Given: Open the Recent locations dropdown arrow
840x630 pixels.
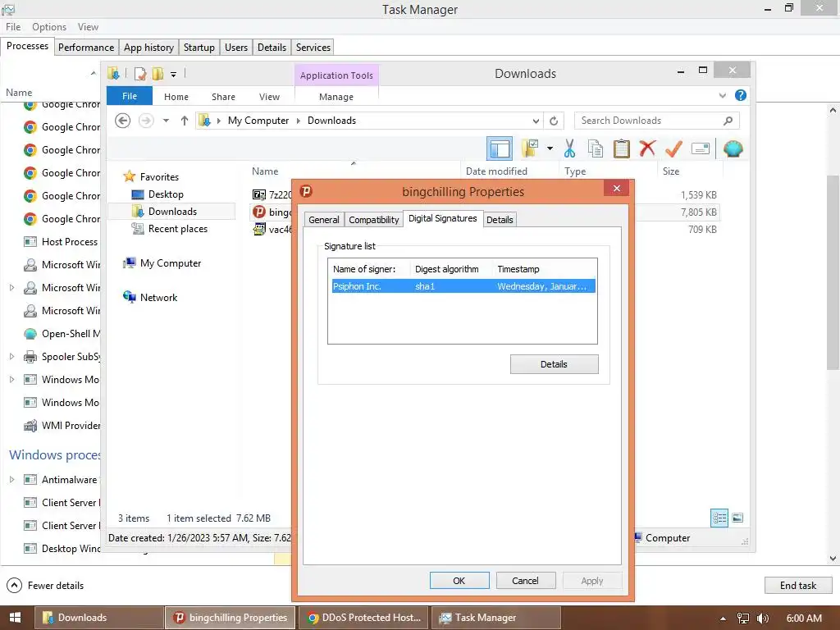Looking at the screenshot, I should 166,121.
